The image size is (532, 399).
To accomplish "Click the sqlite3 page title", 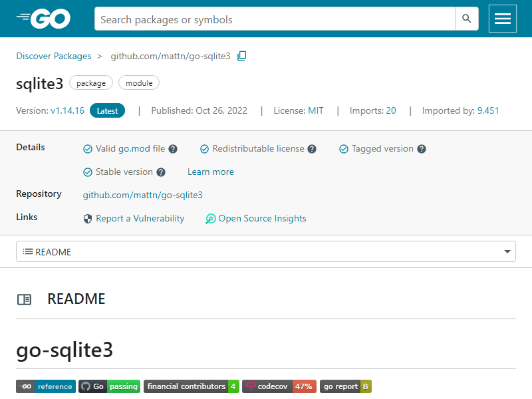I will (x=40, y=84).
